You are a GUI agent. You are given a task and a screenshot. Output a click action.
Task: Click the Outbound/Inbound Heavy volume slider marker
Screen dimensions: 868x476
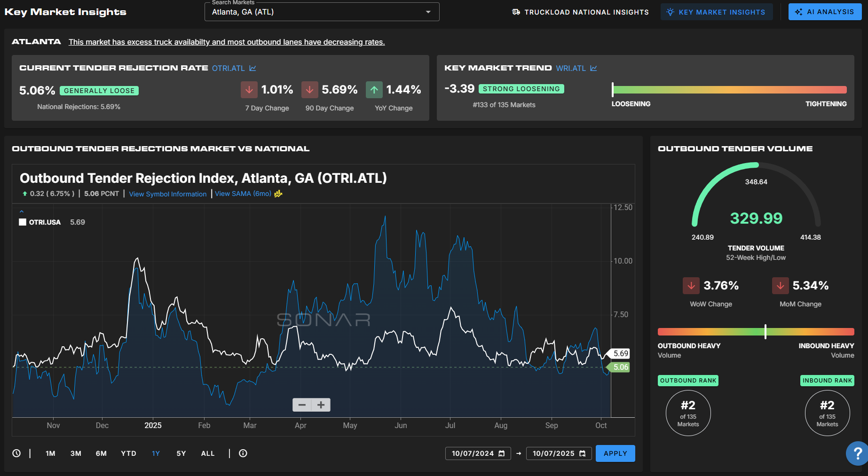[765, 332]
